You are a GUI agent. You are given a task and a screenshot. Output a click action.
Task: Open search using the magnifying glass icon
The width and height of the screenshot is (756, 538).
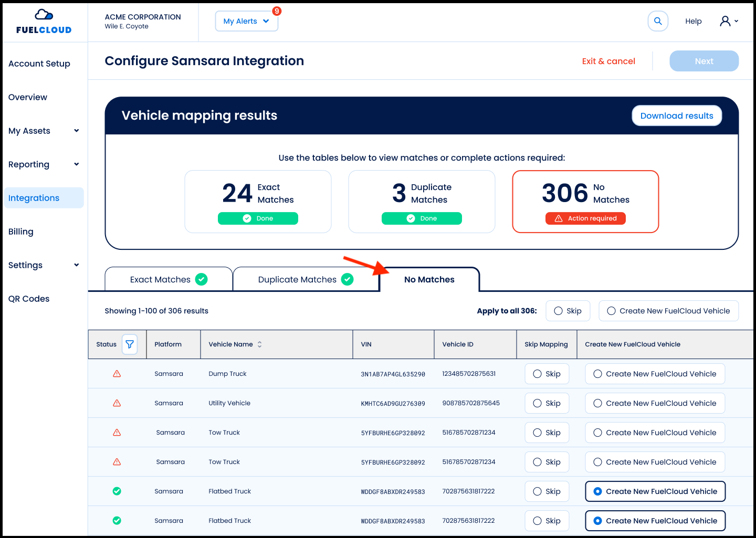tap(658, 21)
